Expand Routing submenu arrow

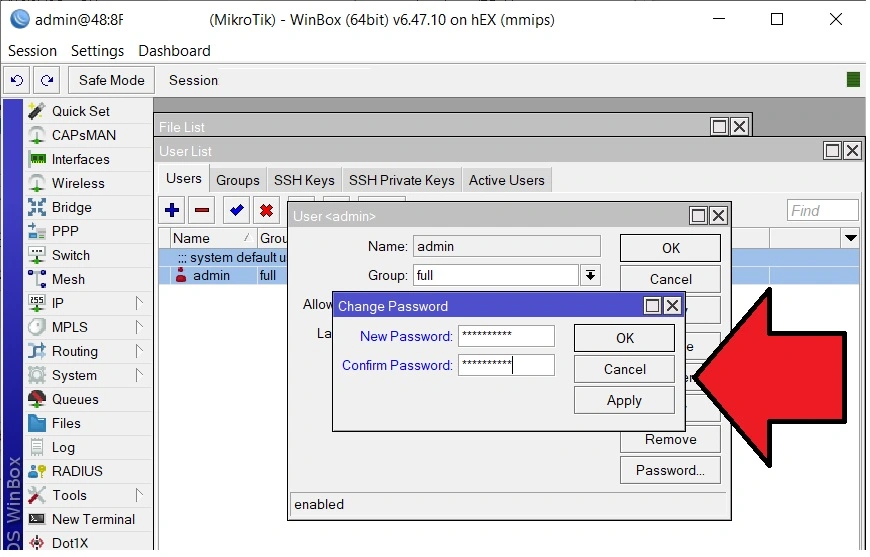pos(139,351)
